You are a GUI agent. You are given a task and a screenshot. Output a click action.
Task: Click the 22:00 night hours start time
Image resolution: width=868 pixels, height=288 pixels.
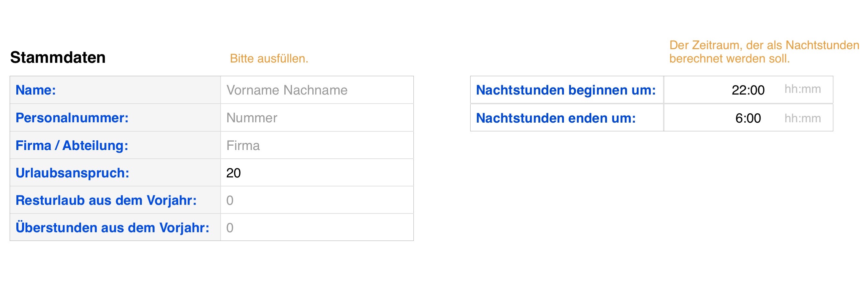pos(748,90)
